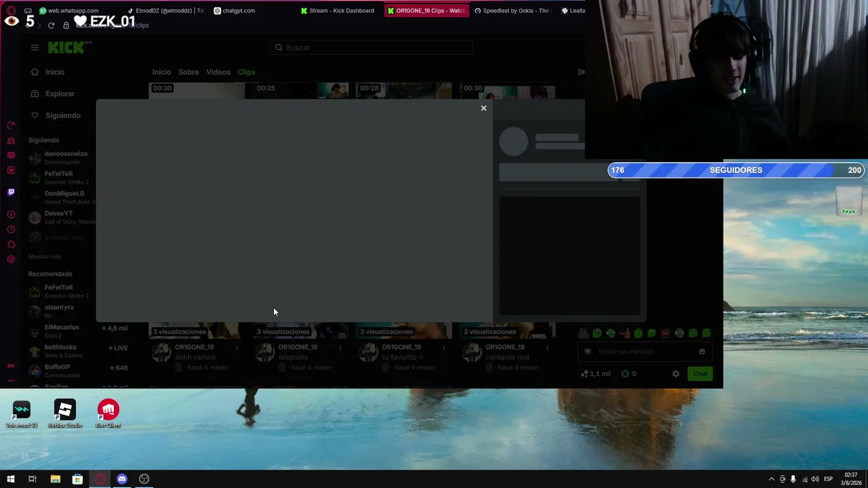This screenshot has height=488, width=868.
Task: Open Player icon in Opera sidebar
Action: (x=11, y=214)
